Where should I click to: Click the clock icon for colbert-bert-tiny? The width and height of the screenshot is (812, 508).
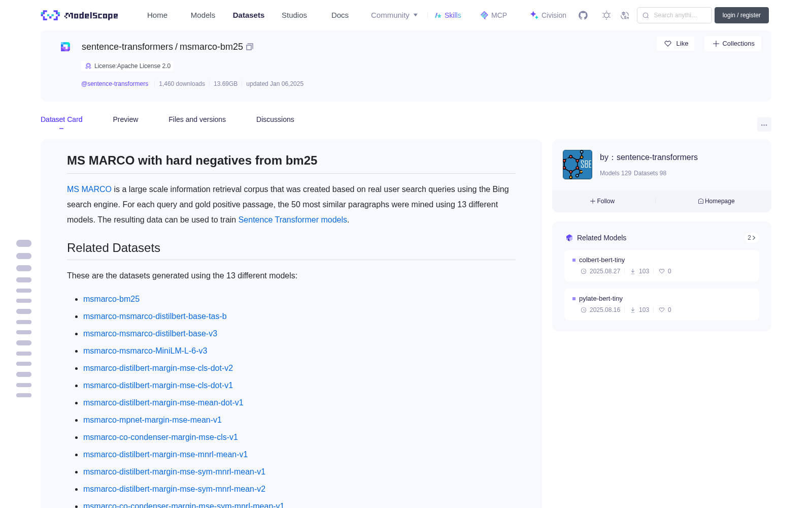584,271
